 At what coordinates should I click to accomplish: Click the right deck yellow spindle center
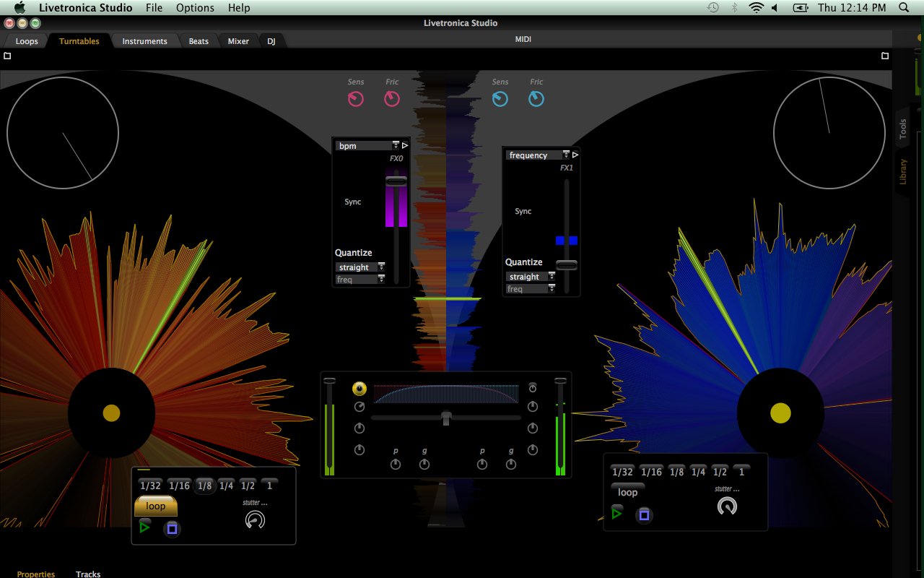click(x=780, y=413)
